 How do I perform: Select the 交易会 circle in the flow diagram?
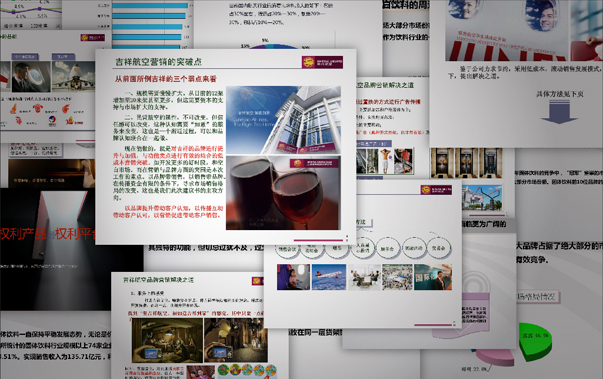coord(438,248)
